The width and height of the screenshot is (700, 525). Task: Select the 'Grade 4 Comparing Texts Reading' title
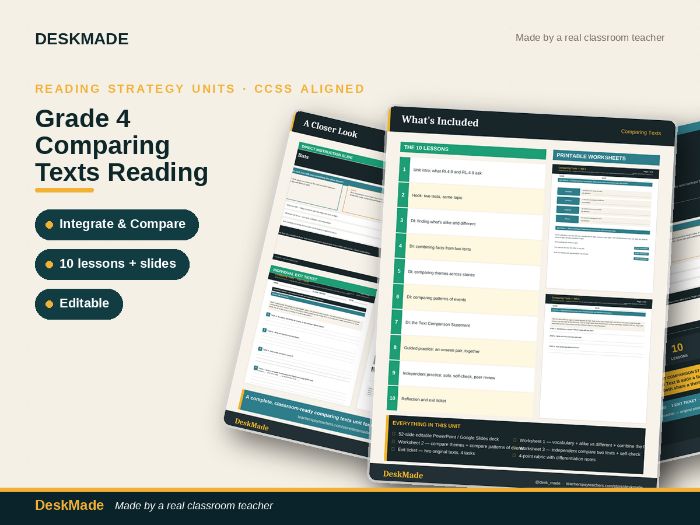(x=121, y=146)
